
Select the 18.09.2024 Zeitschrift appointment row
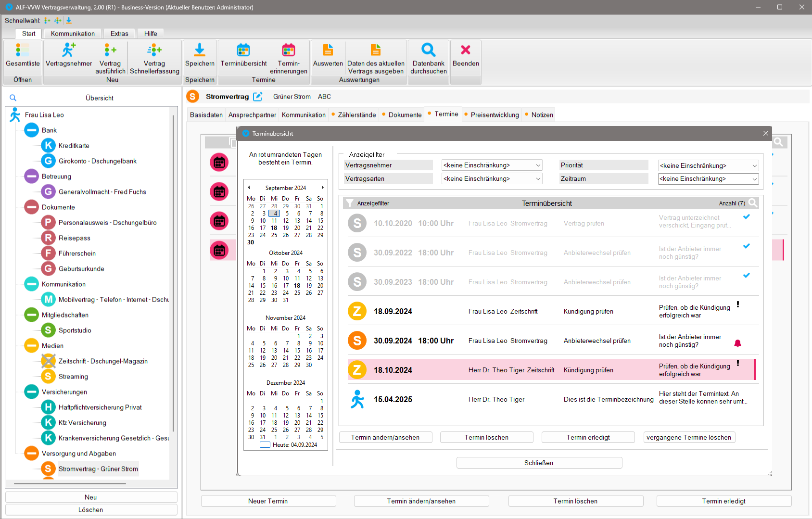click(551, 311)
